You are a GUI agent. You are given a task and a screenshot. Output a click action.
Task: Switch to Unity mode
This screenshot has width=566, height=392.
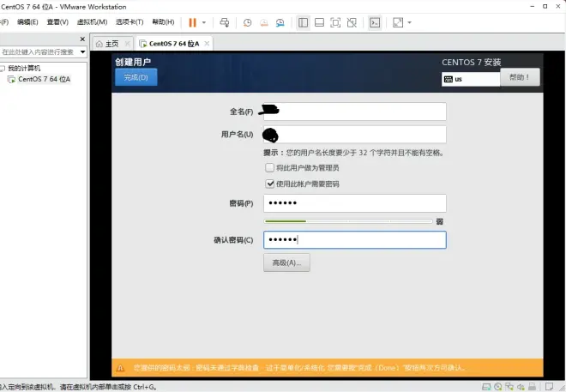click(352, 23)
